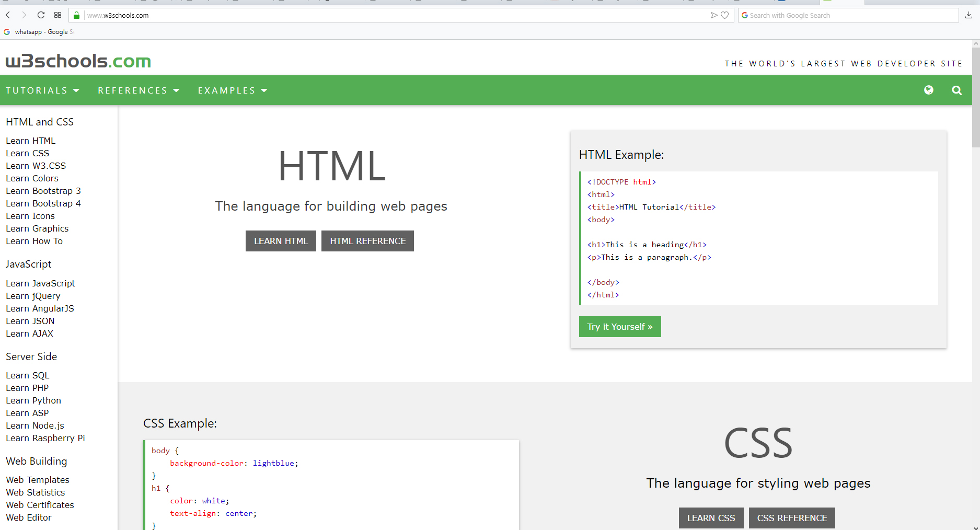Click the browser forward arrow
Viewport: 980px width, 530px height.
pyautogui.click(x=24, y=15)
